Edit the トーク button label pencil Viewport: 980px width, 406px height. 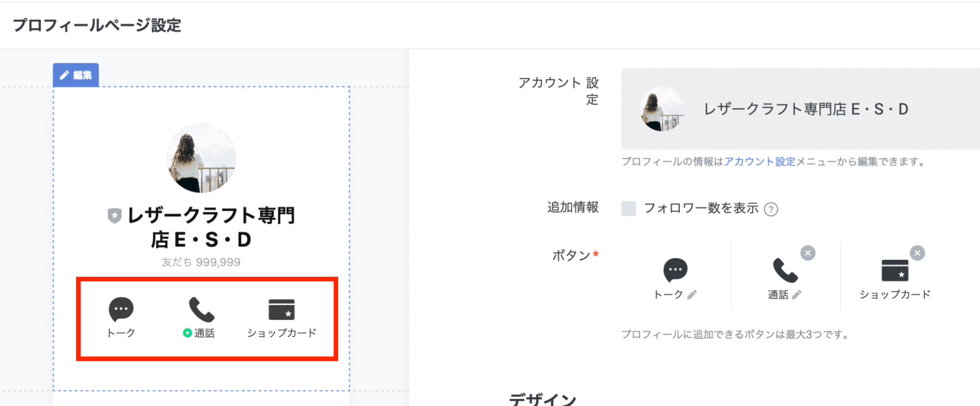click(692, 294)
